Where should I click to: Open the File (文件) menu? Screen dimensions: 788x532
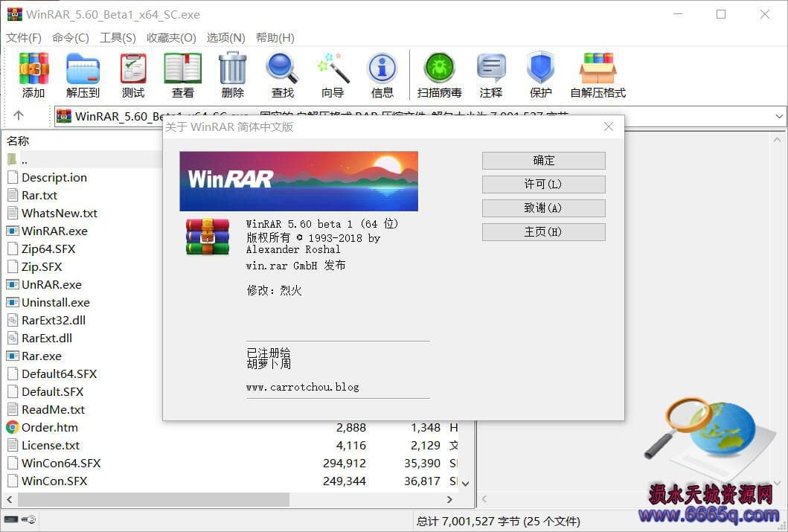coord(24,38)
